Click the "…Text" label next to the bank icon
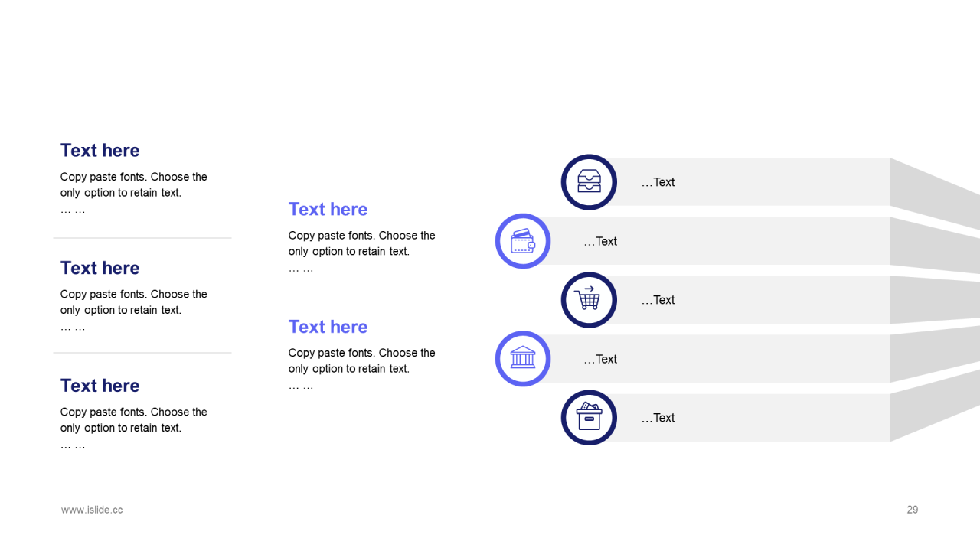The width and height of the screenshot is (980, 551). pyautogui.click(x=600, y=360)
